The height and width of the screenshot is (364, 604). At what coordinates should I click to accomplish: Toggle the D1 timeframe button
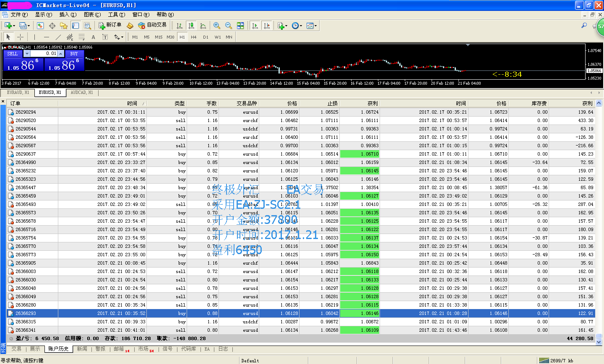click(206, 37)
